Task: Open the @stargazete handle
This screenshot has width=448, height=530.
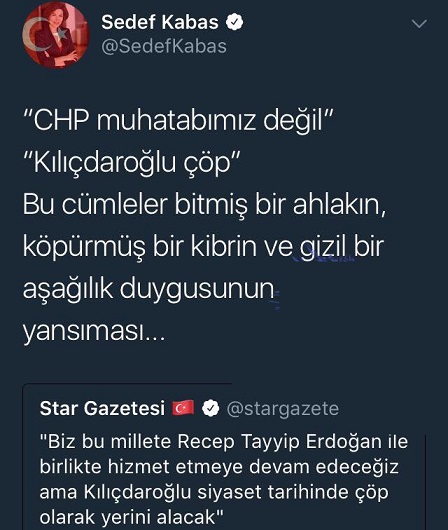Action: [x=283, y=408]
